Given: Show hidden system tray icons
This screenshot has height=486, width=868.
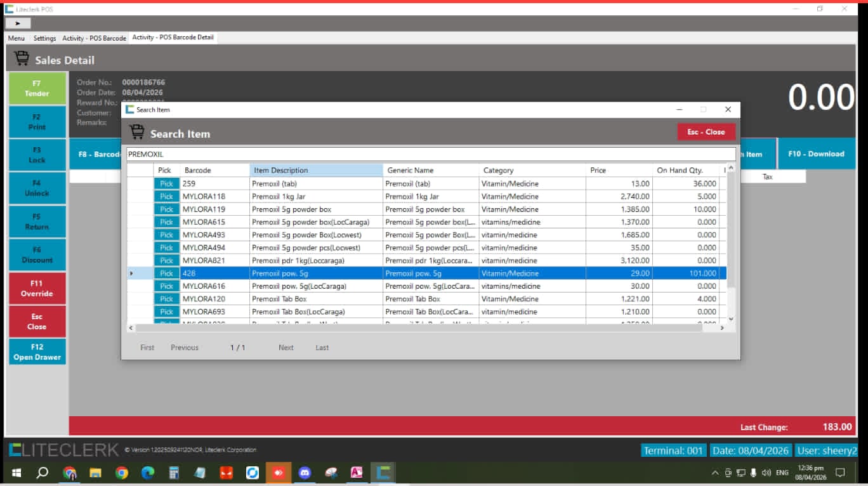Looking at the screenshot, I should [715, 473].
